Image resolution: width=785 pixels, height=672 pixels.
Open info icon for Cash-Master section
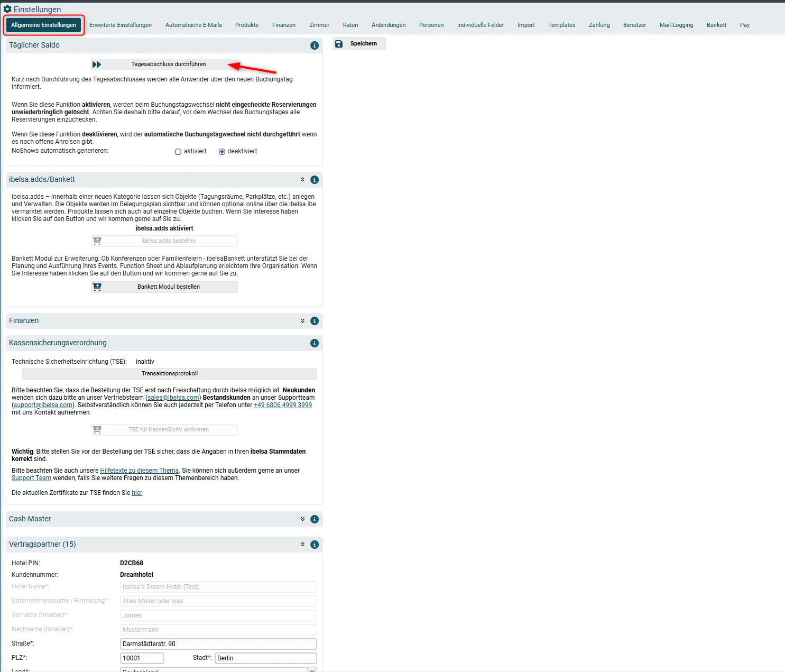tap(315, 519)
